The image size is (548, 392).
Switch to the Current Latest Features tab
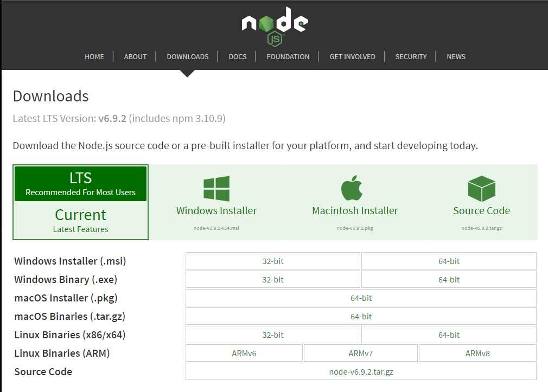tap(80, 220)
